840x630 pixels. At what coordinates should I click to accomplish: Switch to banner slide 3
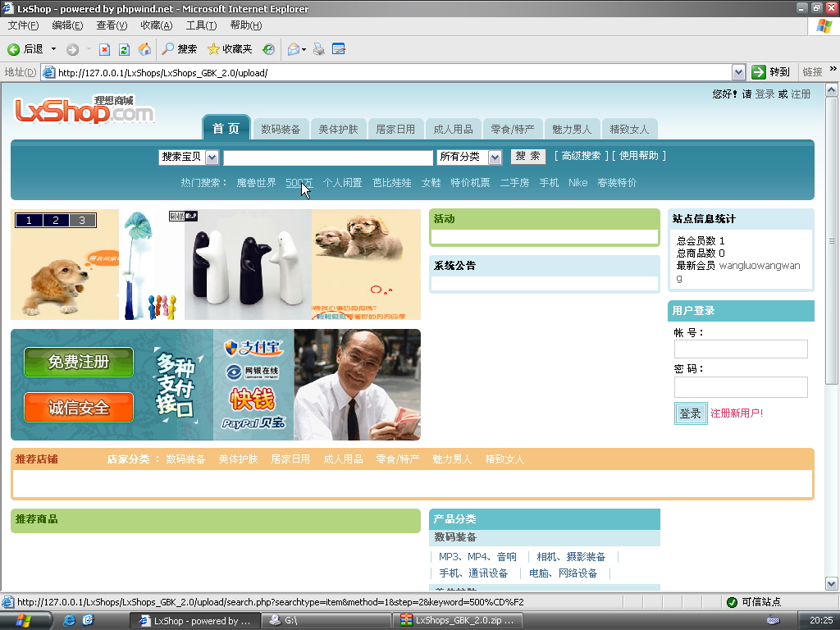pyautogui.click(x=82, y=220)
